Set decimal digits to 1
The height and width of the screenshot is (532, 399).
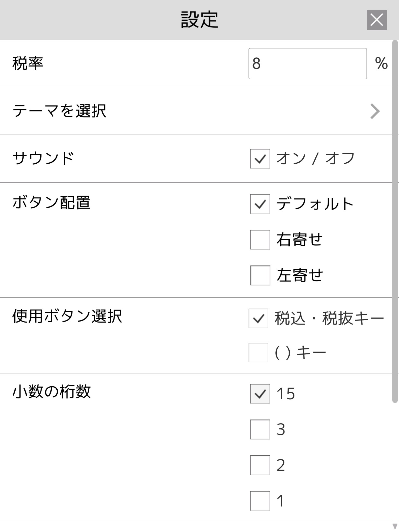click(x=260, y=501)
